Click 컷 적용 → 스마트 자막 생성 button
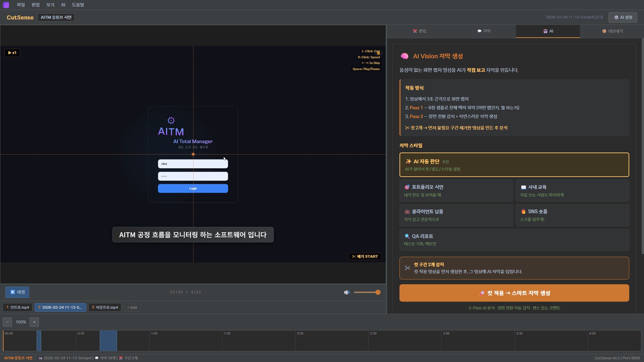Image resolution: width=644 pixels, height=362 pixels. coord(514,293)
